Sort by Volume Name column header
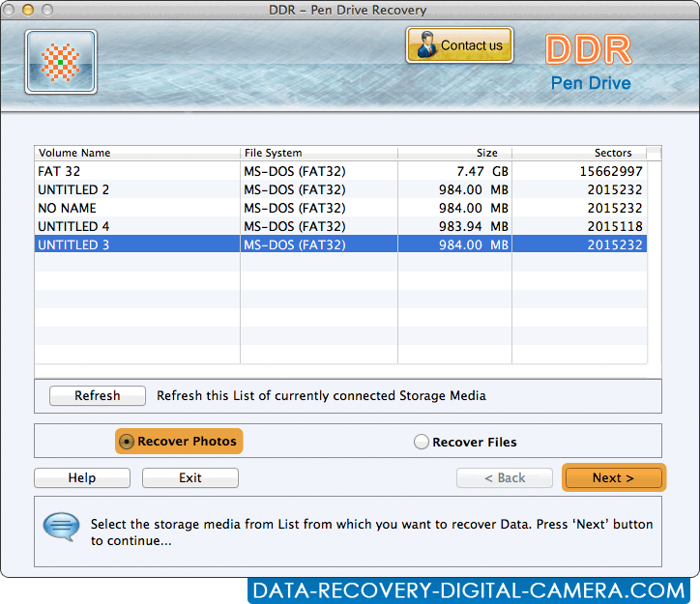700x604 pixels. pos(137,153)
